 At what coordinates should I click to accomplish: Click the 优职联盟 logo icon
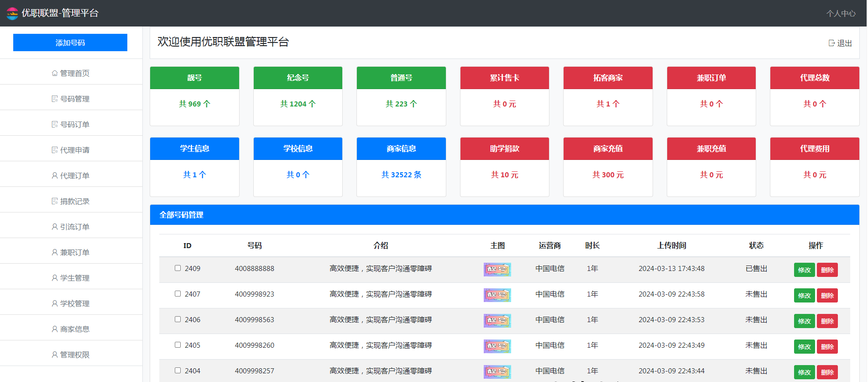coord(12,13)
